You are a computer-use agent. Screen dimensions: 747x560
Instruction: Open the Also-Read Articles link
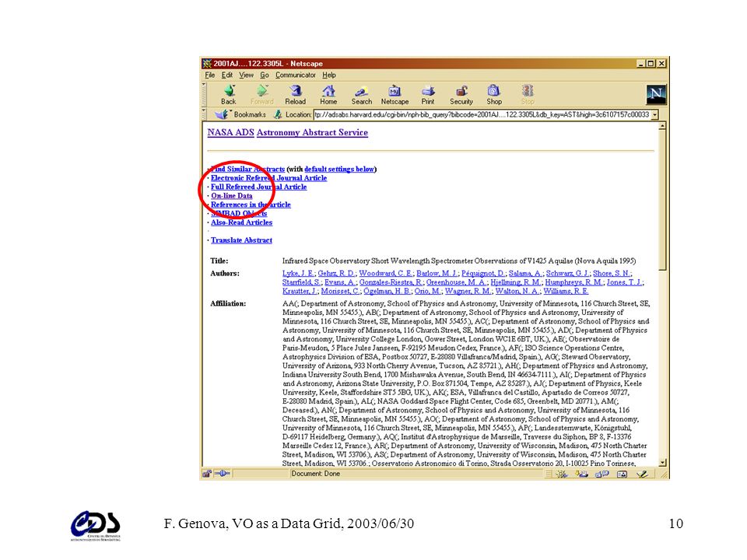pos(241,222)
